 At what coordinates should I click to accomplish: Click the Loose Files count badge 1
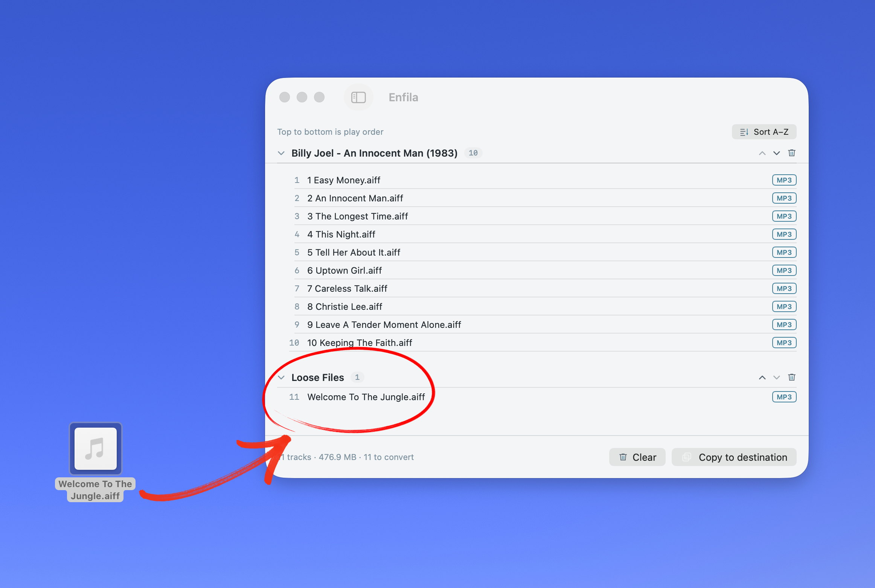point(357,378)
